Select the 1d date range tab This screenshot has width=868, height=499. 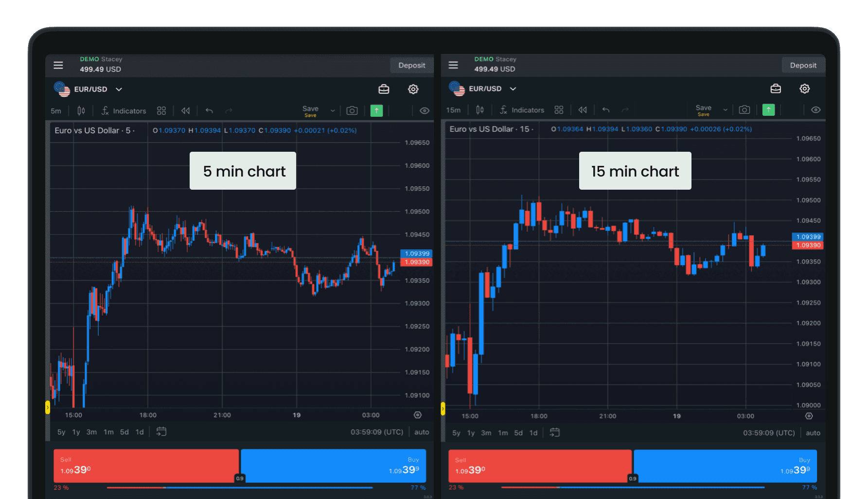coord(139,431)
